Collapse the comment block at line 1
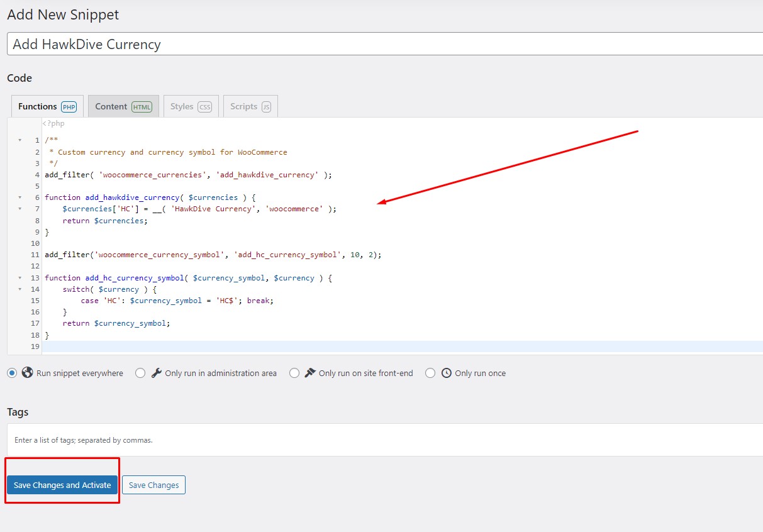763x532 pixels. click(19, 140)
